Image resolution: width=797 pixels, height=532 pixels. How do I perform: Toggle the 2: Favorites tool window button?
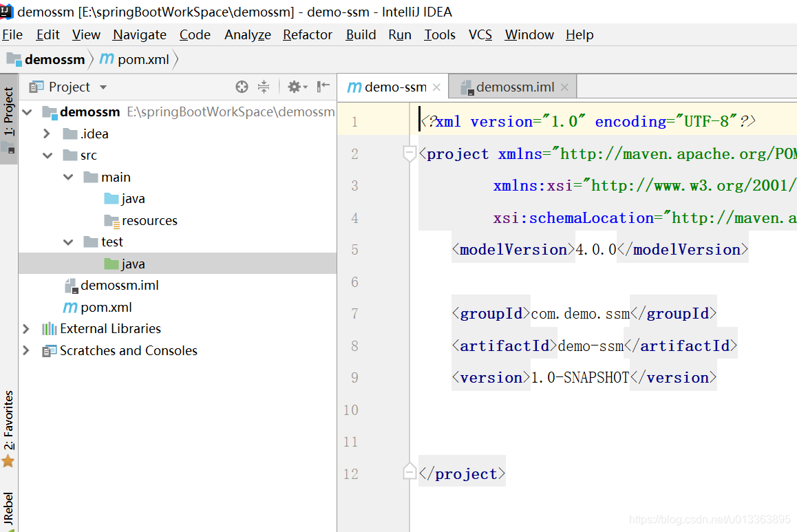pos(9,429)
